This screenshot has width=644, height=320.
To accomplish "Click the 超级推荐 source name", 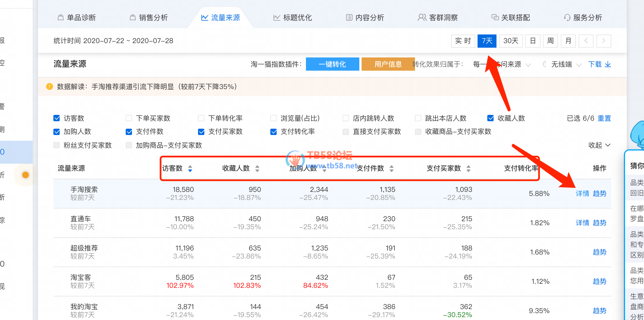I will point(84,248).
